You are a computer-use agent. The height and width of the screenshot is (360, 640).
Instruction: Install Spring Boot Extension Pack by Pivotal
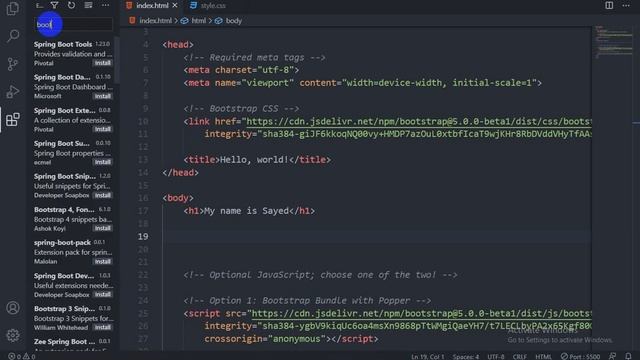tap(102, 129)
